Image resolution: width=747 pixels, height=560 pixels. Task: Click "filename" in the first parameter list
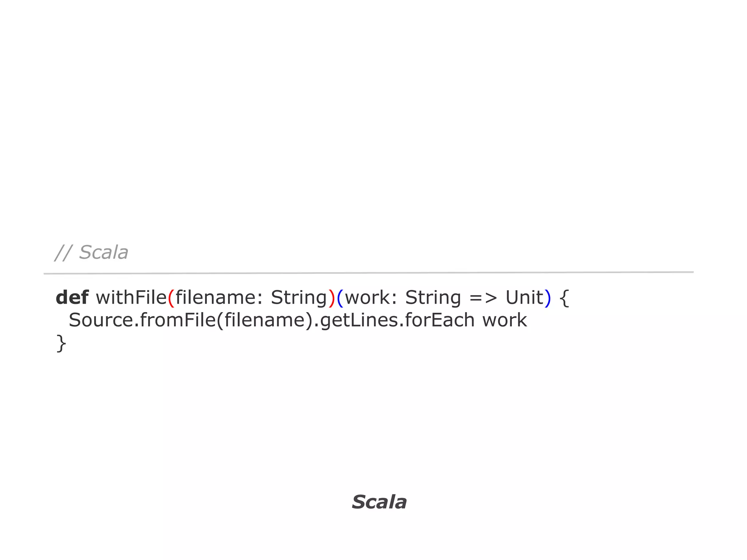pyautogui.click(x=215, y=297)
